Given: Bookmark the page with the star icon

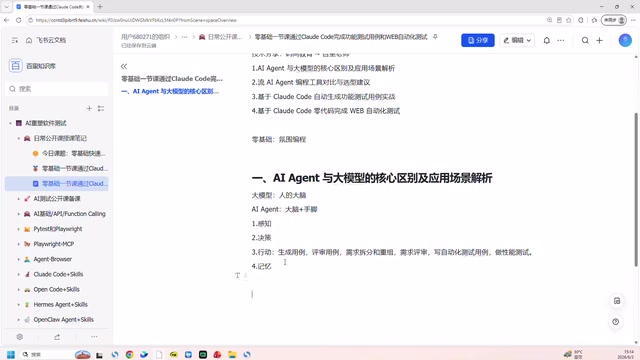Looking at the screenshot, I should [569, 20].
